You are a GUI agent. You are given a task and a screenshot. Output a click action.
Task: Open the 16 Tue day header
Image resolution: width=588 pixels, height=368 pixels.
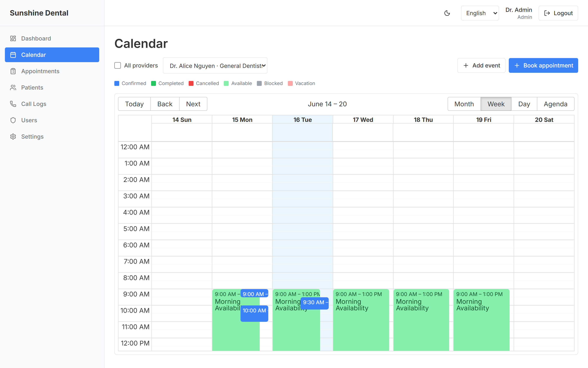pyautogui.click(x=303, y=120)
